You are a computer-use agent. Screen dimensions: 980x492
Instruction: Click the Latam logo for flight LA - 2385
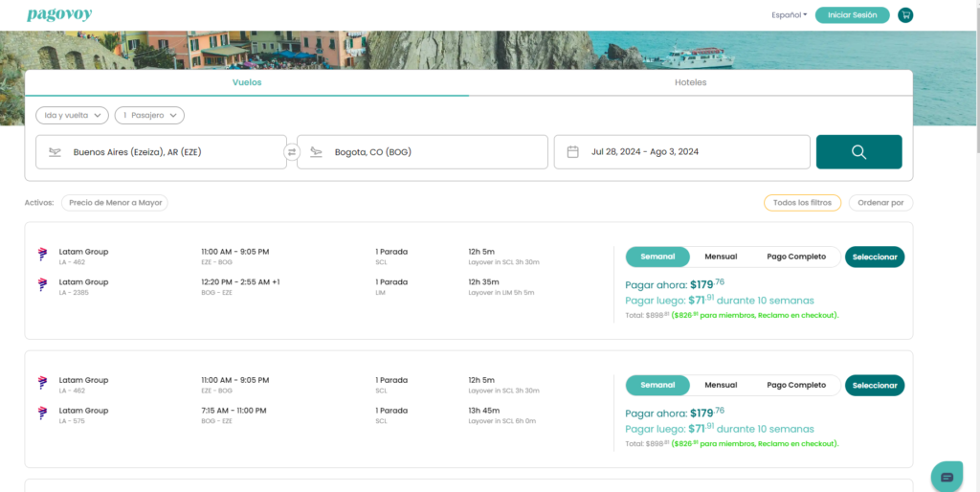42,284
